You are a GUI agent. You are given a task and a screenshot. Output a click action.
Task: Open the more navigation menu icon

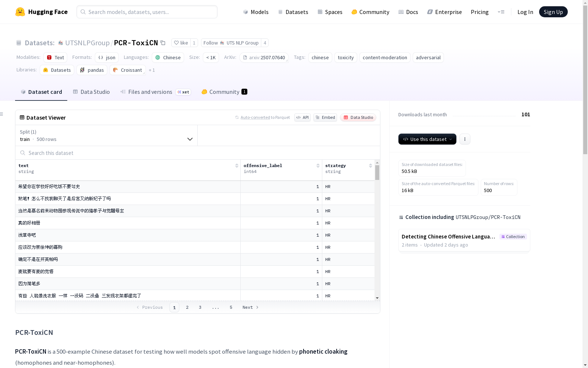[x=501, y=12]
